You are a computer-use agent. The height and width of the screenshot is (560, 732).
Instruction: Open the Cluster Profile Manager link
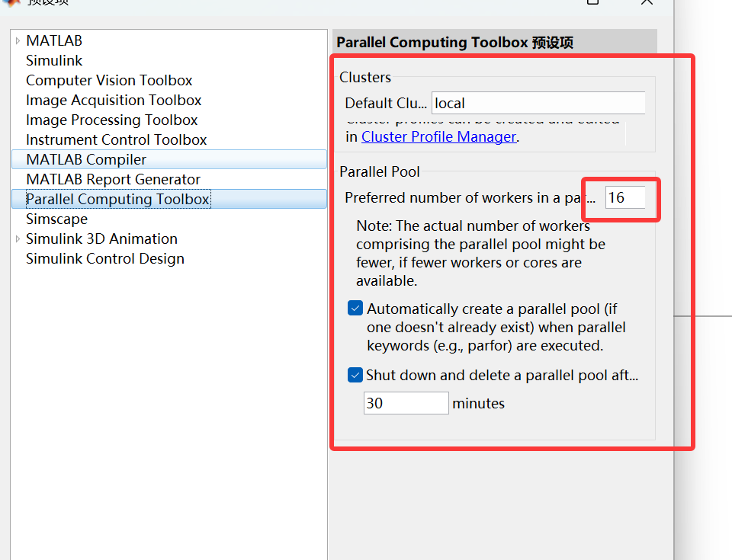(439, 136)
